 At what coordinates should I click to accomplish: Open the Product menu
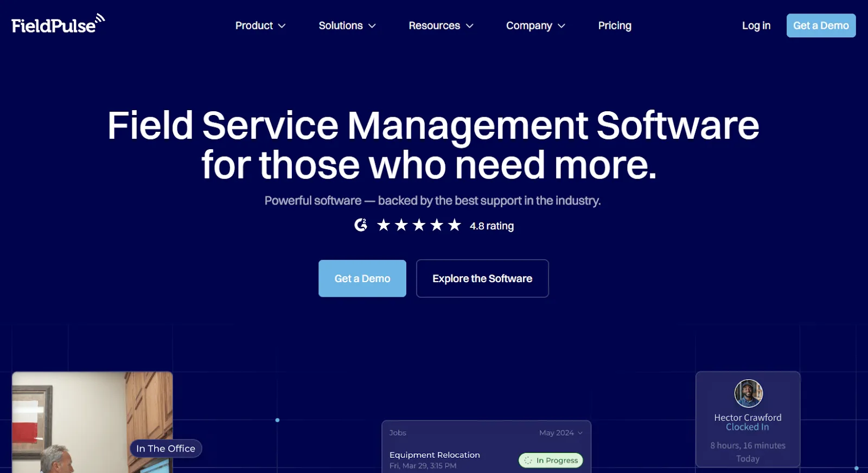[x=260, y=25]
